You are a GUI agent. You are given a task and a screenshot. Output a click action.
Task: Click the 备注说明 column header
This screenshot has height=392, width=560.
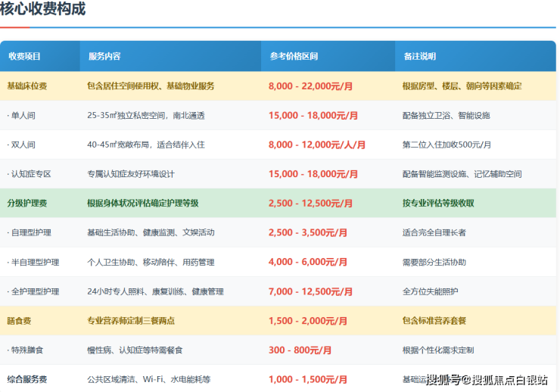[419, 57]
